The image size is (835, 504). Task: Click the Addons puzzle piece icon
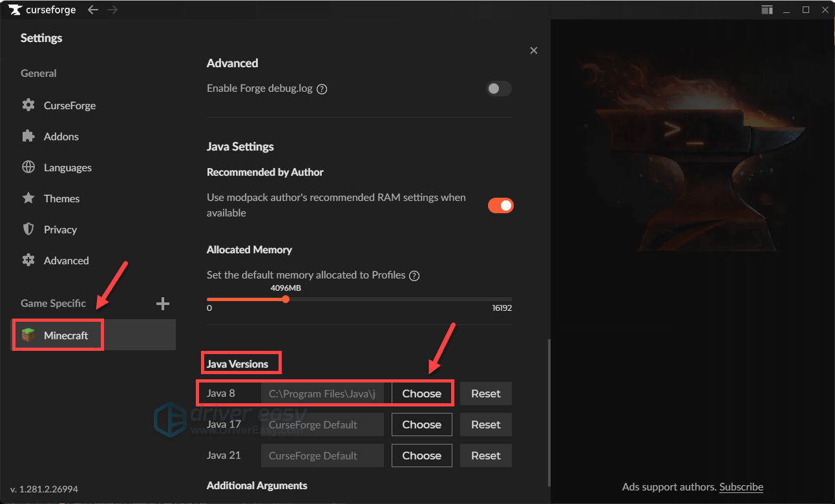(28, 136)
